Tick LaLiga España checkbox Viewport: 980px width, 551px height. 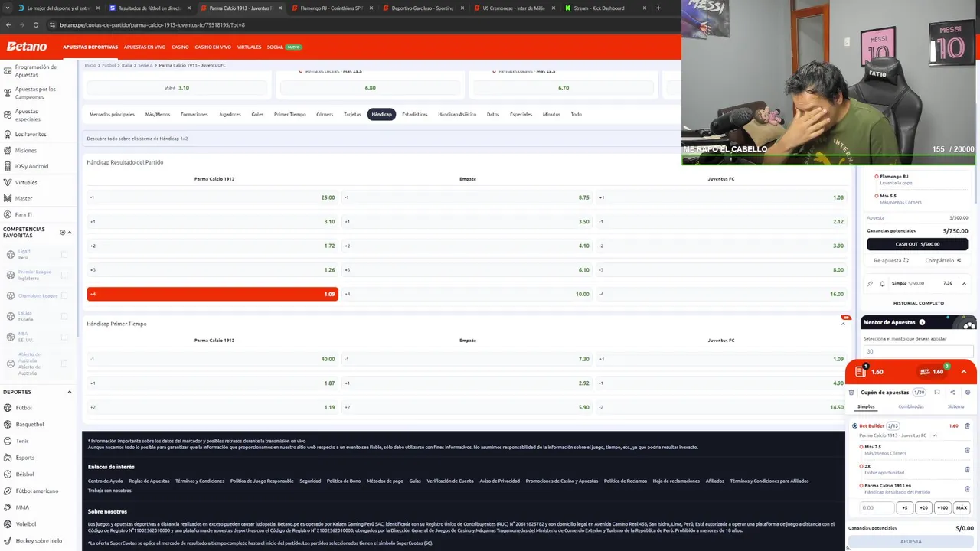pyautogui.click(x=64, y=316)
